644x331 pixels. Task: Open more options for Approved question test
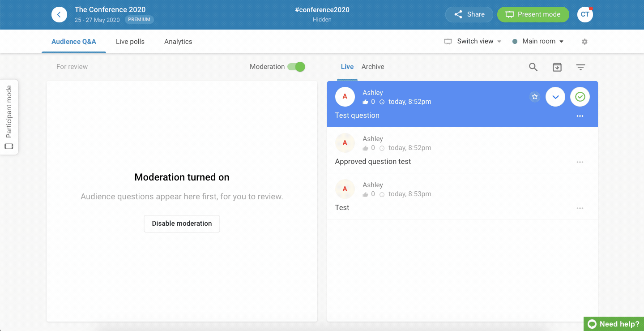click(580, 162)
